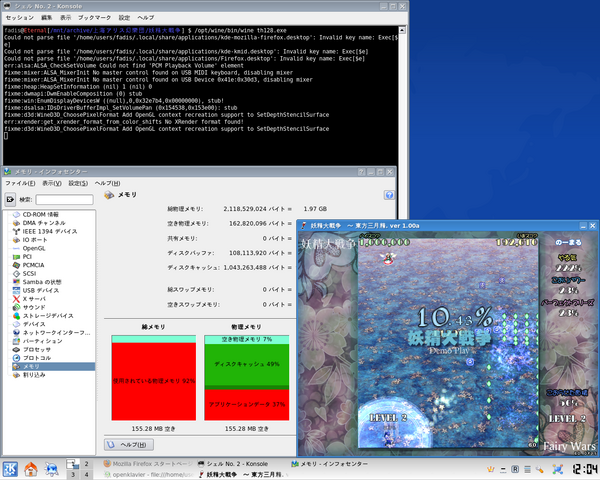The image size is (600, 480).
Task: Open Konsole セッション menu
Action: coord(20,18)
